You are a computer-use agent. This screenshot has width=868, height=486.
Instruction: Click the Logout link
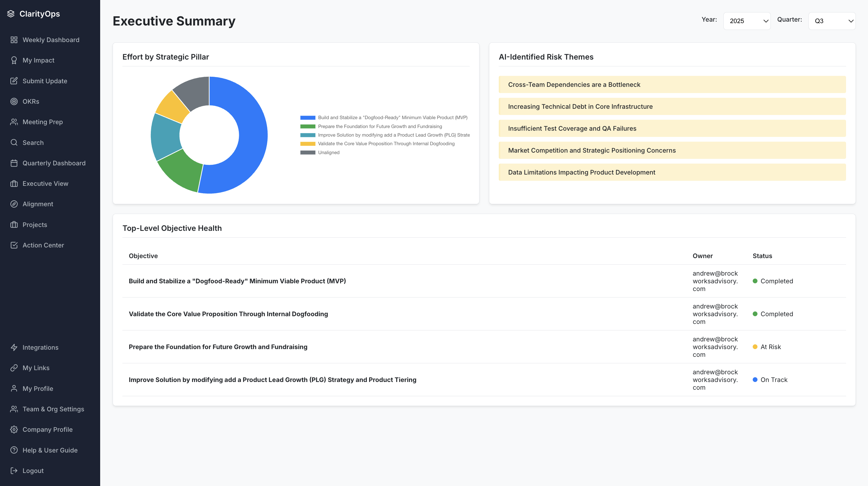pyautogui.click(x=33, y=471)
